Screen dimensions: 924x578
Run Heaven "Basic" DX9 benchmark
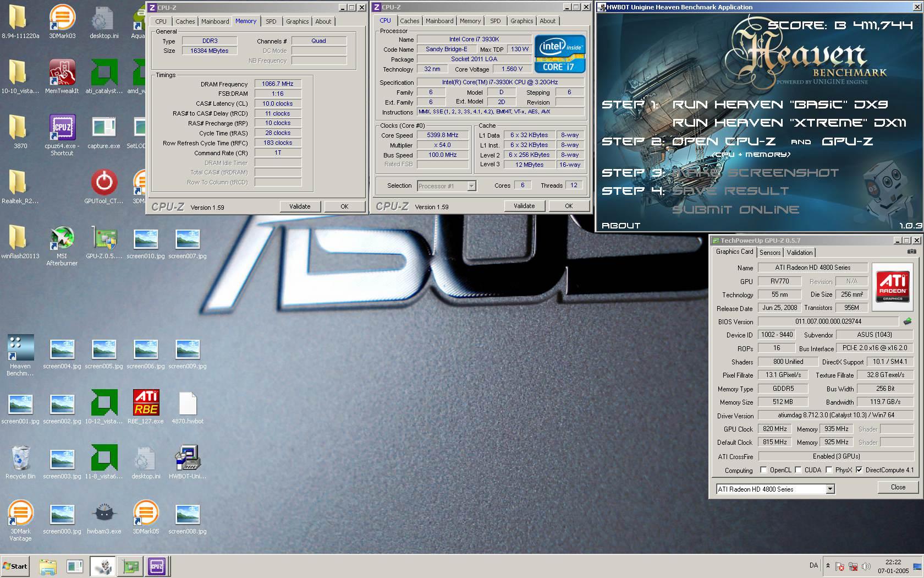click(x=780, y=105)
